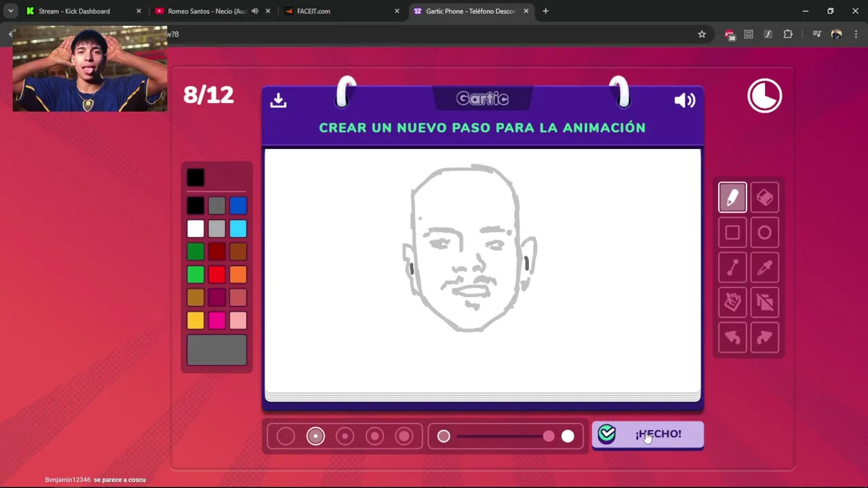Select the eraser tool
The height and width of the screenshot is (488, 868).
[765, 198]
